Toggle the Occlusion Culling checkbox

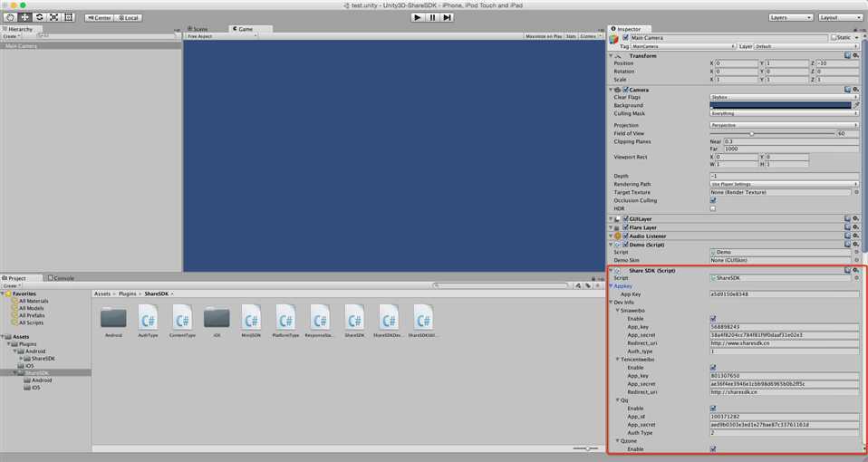point(713,201)
